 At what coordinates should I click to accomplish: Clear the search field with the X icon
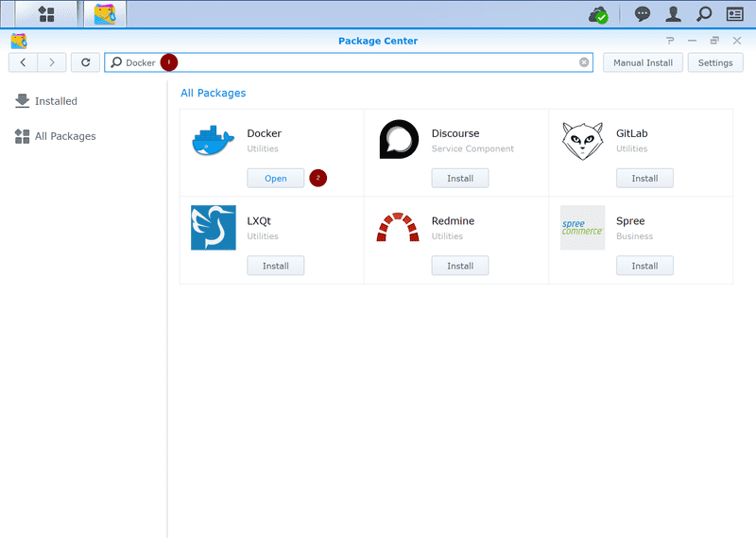pos(584,62)
